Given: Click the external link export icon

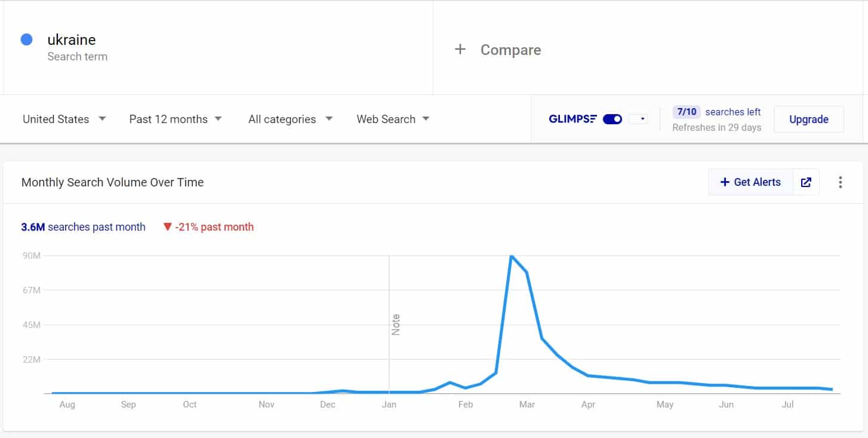Looking at the screenshot, I should tap(806, 182).
